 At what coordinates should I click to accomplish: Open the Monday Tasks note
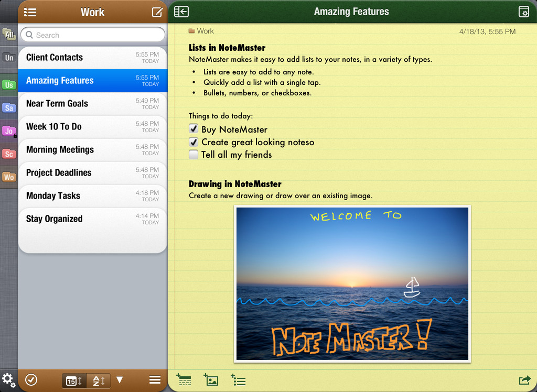93,196
